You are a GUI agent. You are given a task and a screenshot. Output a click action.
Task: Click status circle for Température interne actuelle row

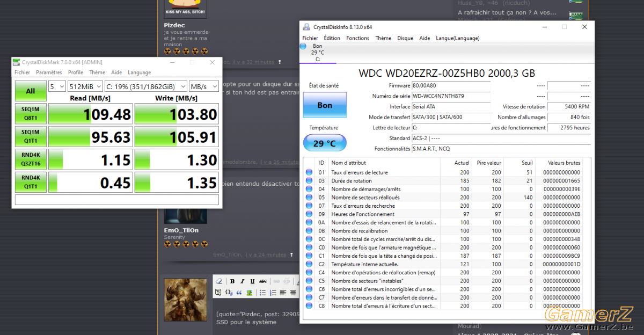pos(309,264)
